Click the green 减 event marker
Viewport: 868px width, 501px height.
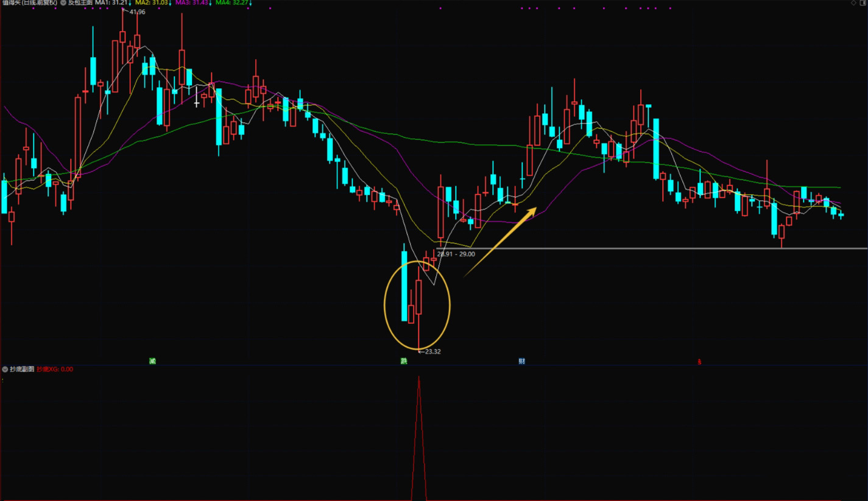coord(152,361)
